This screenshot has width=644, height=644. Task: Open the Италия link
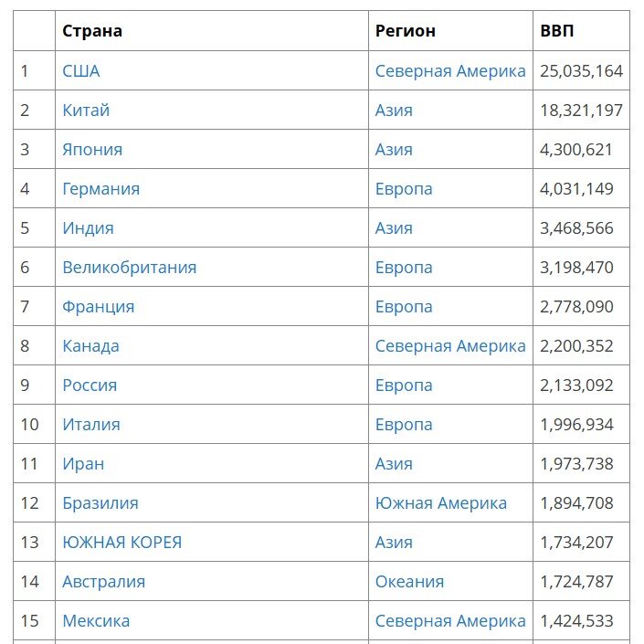[x=91, y=425]
